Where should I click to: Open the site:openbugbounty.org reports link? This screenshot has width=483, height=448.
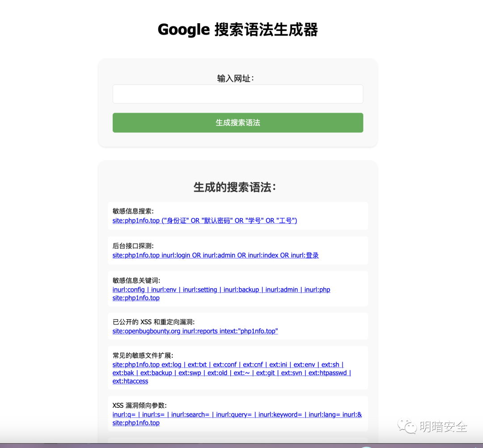pos(195,331)
